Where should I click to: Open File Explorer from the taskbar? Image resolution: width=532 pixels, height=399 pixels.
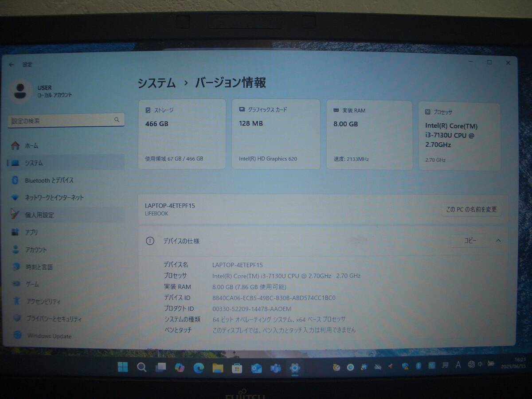click(218, 368)
